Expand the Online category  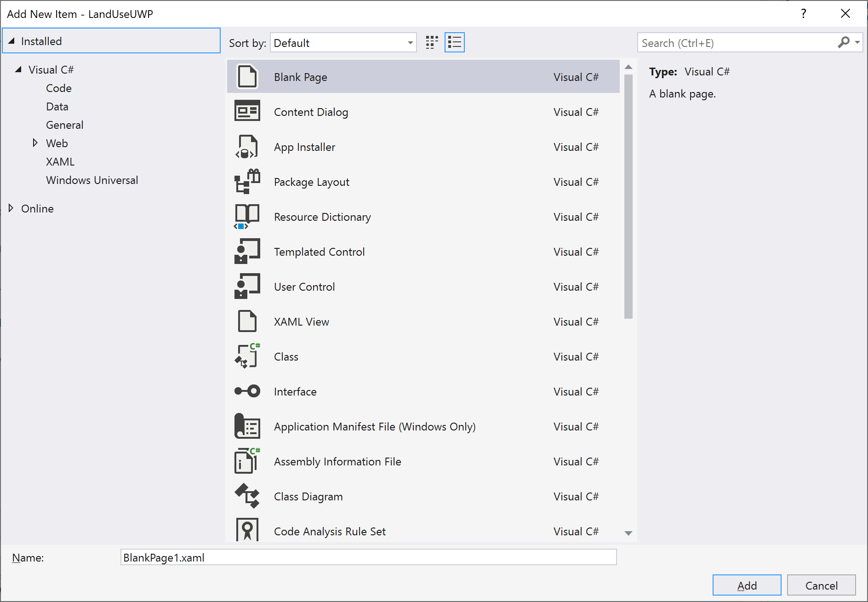11,208
